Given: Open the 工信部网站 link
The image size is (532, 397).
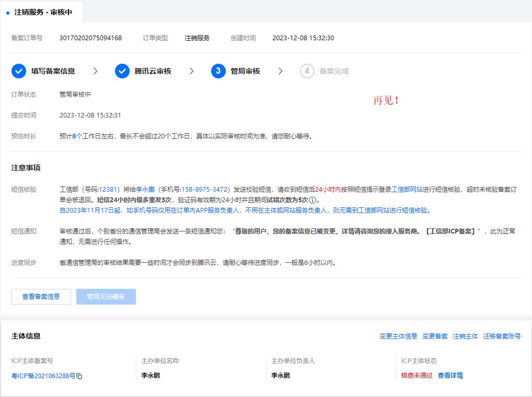Looking at the screenshot, I should (x=407, y=190).
